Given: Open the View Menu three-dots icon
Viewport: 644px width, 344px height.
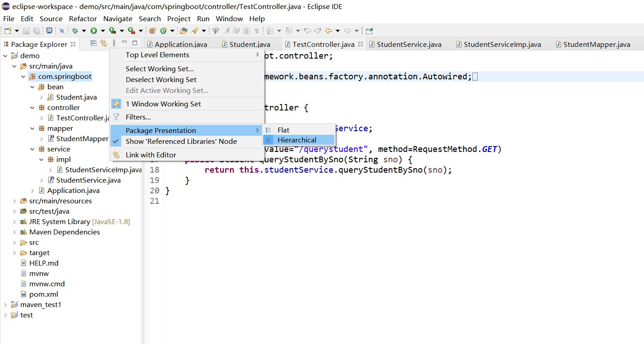Looking at the screenshot, I should [x=114, y=43].
